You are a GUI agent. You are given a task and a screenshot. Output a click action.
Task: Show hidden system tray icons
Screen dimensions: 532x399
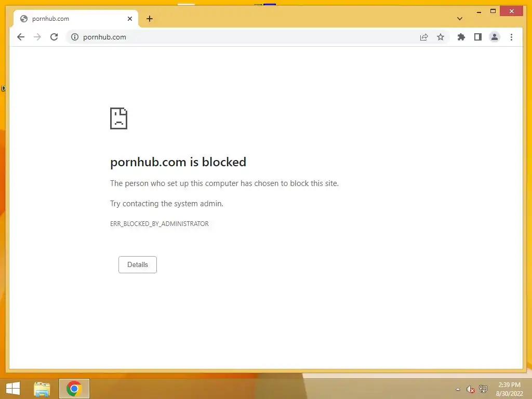[x=458, y=389]
